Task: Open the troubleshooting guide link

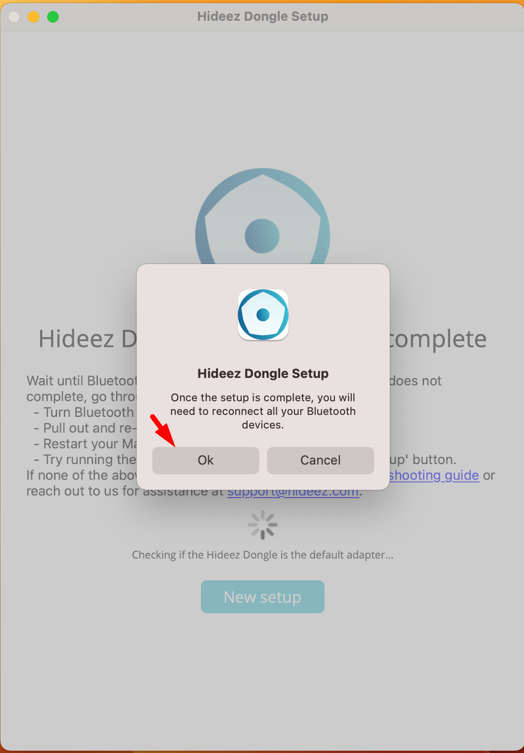Action: coord(434,475)
